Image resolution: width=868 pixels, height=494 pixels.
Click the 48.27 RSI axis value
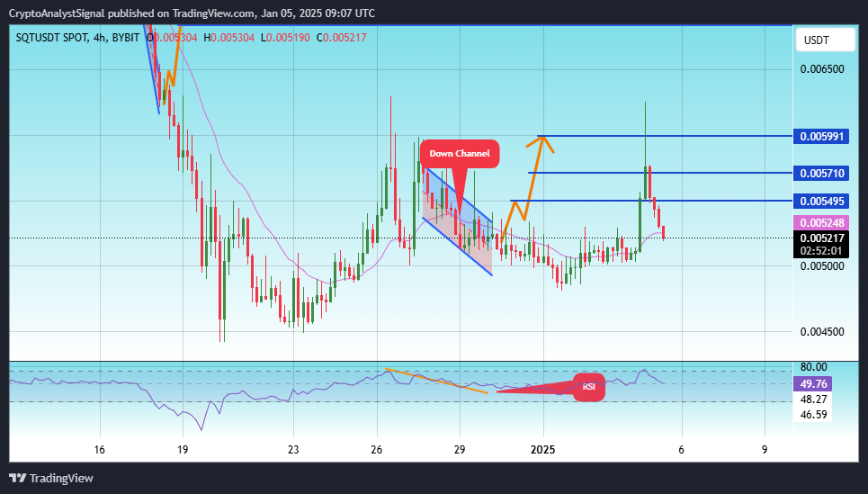(x=813, y=400)
